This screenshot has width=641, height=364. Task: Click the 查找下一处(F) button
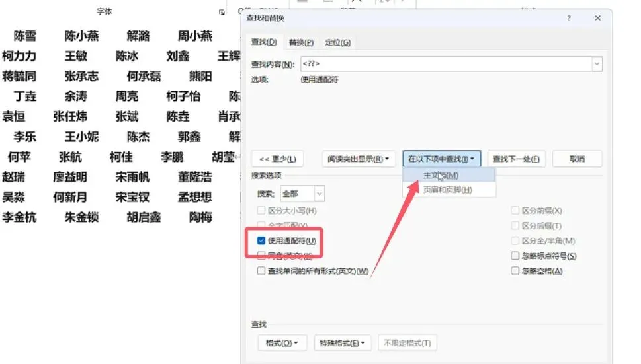[x=517, y=159]
